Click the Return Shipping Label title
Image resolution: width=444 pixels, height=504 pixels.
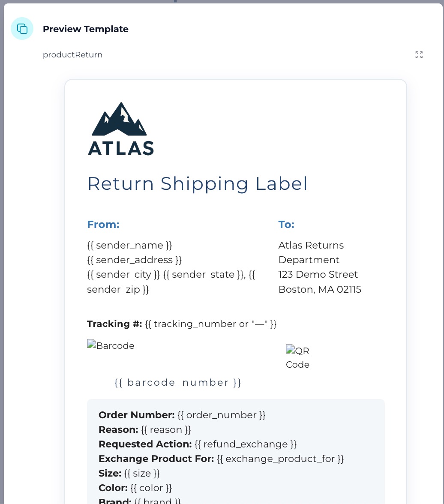(198, 183)
